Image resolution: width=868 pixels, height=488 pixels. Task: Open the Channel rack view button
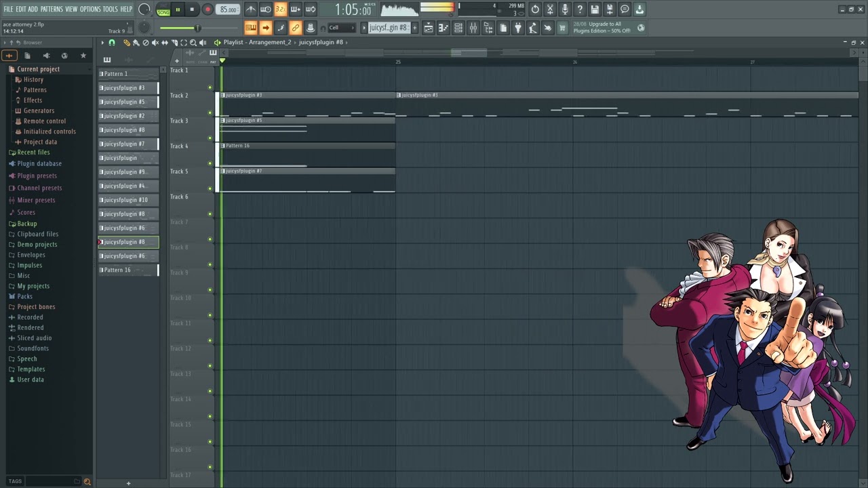(458, 28)
